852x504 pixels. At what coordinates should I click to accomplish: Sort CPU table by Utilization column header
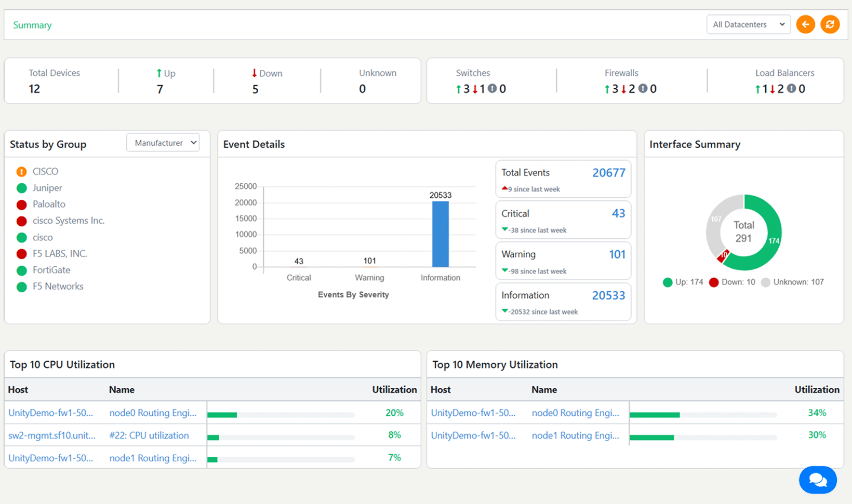pyautogui.click(x=394, y=389)
